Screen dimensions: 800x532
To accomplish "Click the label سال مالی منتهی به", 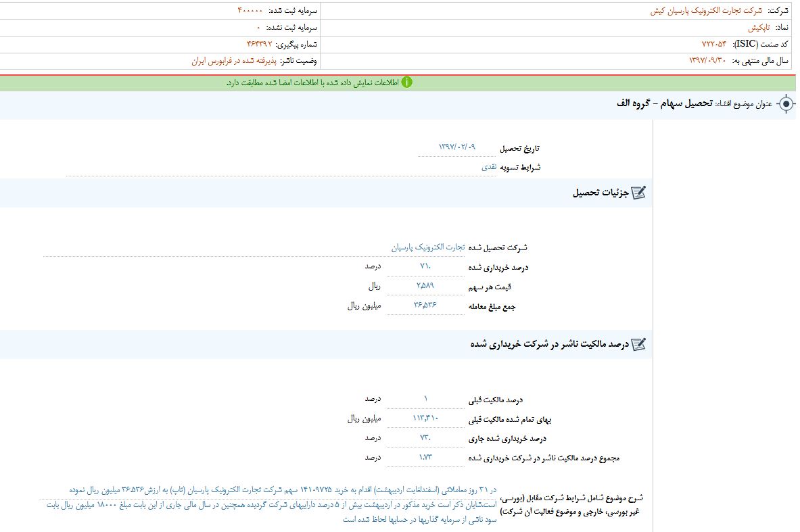I will pos(760,61).
